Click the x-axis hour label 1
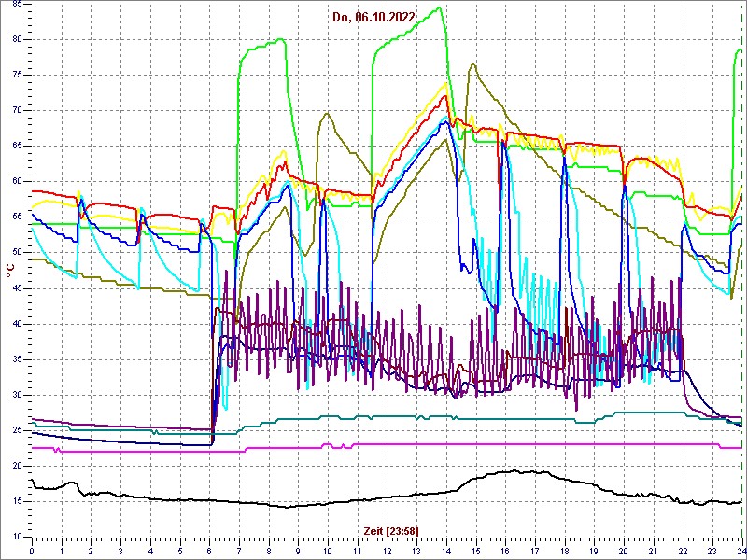The height and width of the screenshot is (560, 747). (x=62, y=551)
